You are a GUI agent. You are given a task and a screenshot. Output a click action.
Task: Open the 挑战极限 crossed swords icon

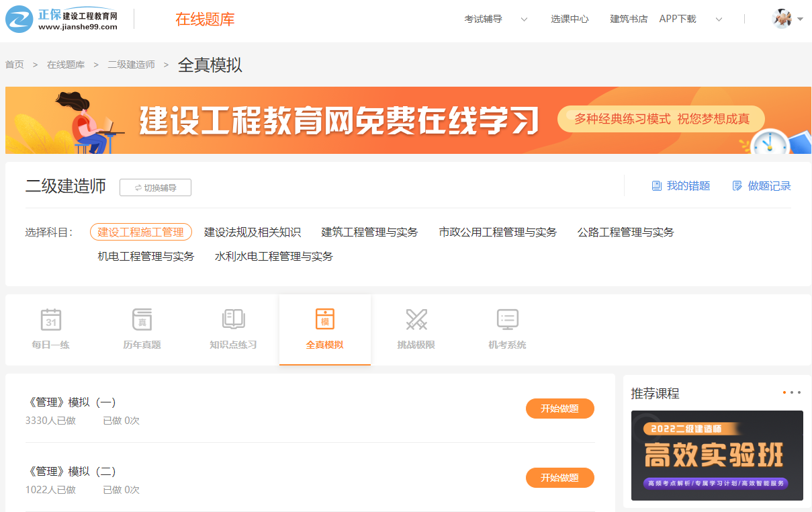[x=416, y=320]
